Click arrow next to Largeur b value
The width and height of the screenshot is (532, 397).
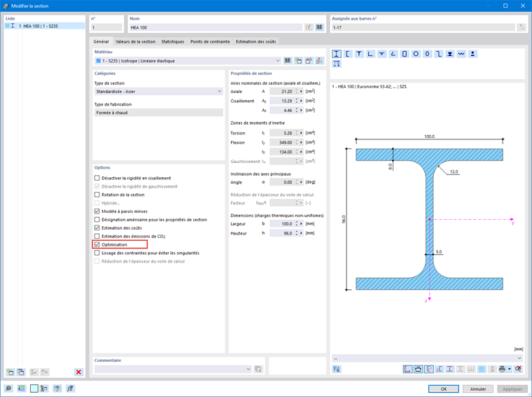click(301, 223)
